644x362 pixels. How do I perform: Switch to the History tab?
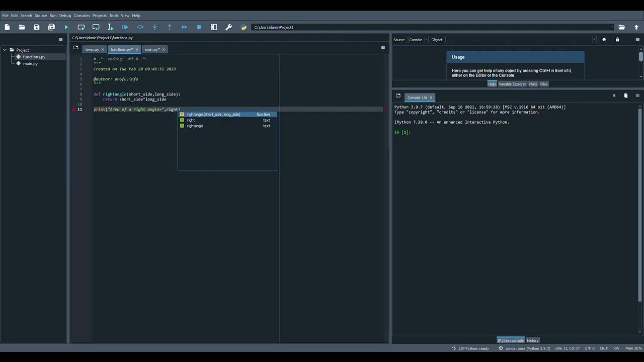(532, 340)
